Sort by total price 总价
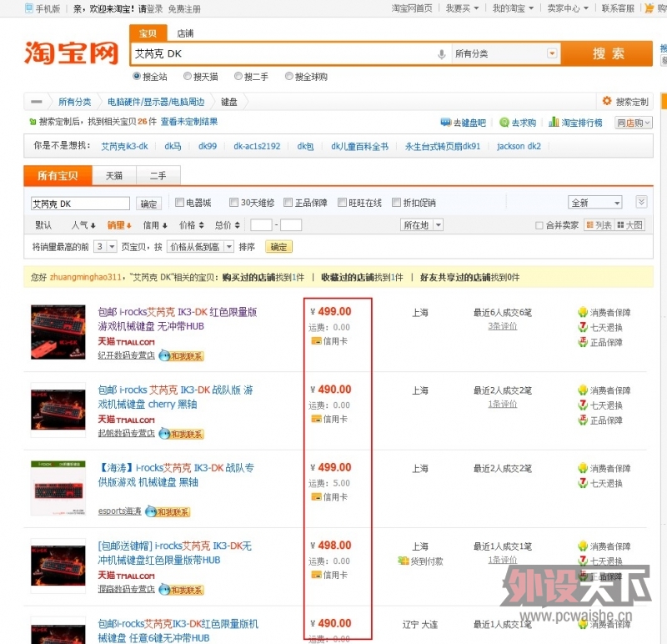 [227, 225]
